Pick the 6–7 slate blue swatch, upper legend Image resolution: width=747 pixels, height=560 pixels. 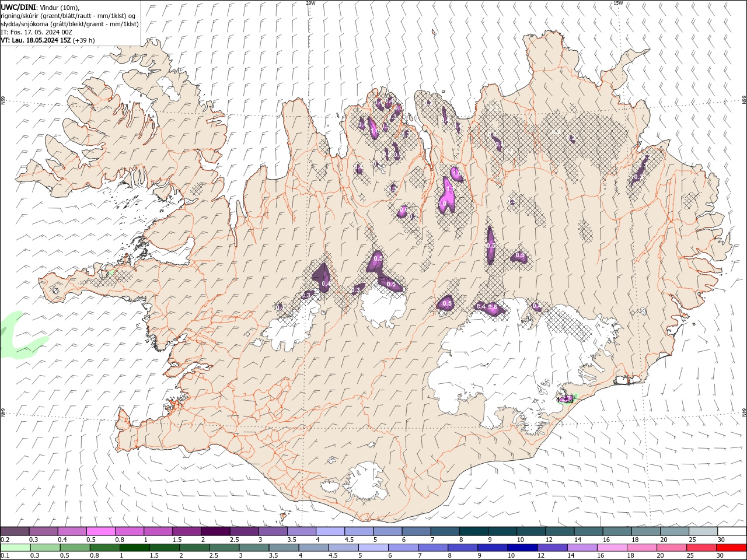coord(416,531)
